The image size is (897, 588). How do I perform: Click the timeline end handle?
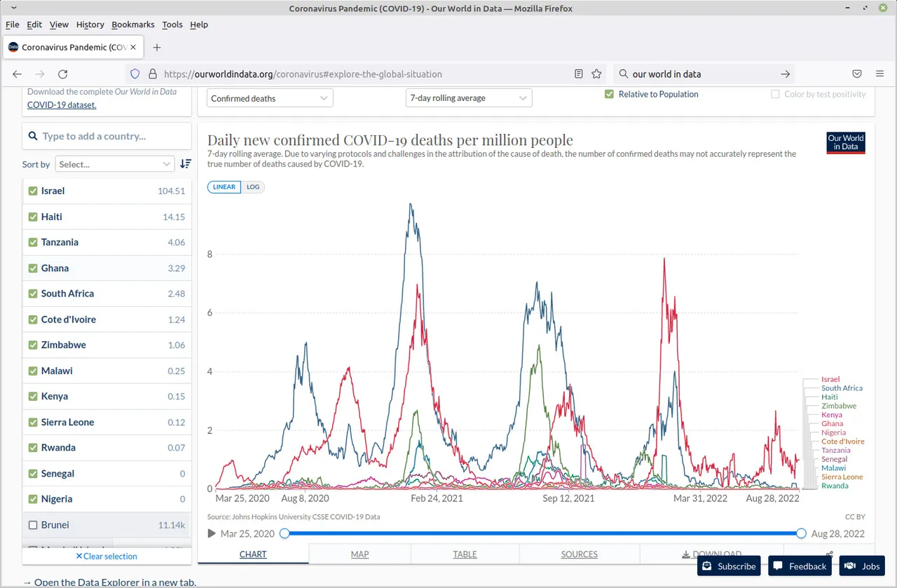coord(802,533)
